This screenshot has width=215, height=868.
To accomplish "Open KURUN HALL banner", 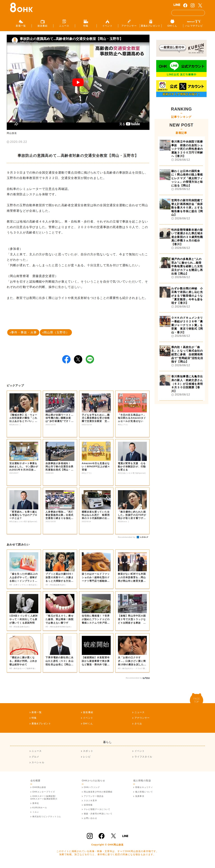I will coord(181,48).
